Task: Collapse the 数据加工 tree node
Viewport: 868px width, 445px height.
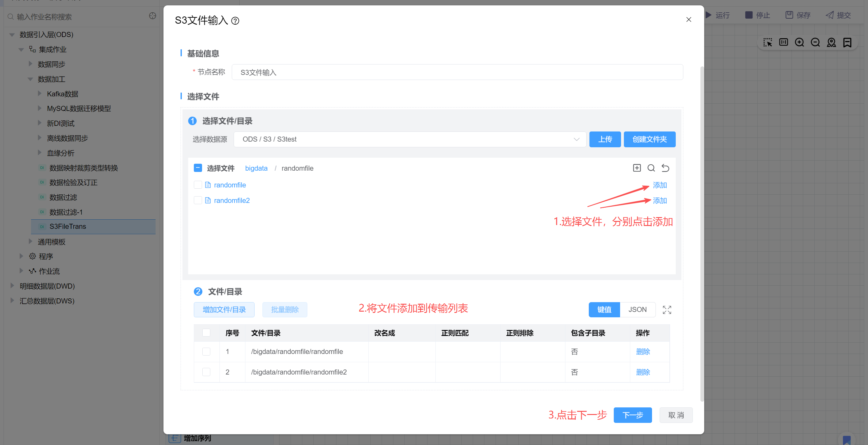Action: (x=30, y=79)
